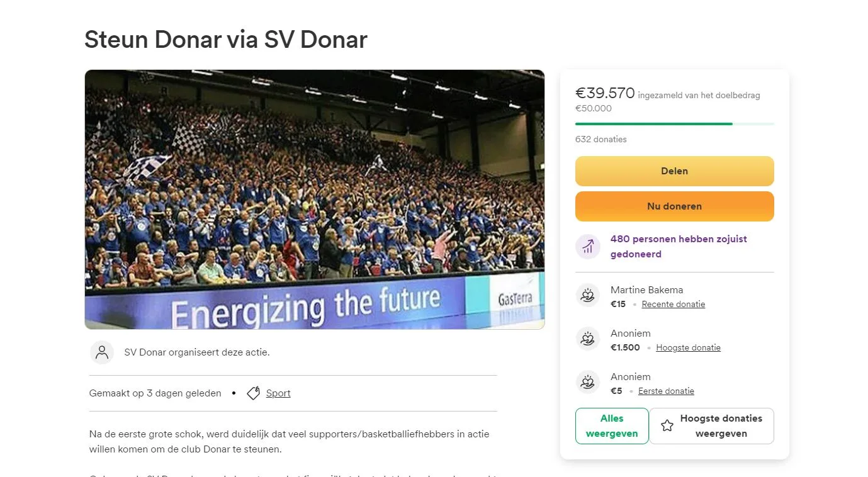
Task: Click the purple trending donations icon
Action: pyautogui.click(x=587, y=246)
